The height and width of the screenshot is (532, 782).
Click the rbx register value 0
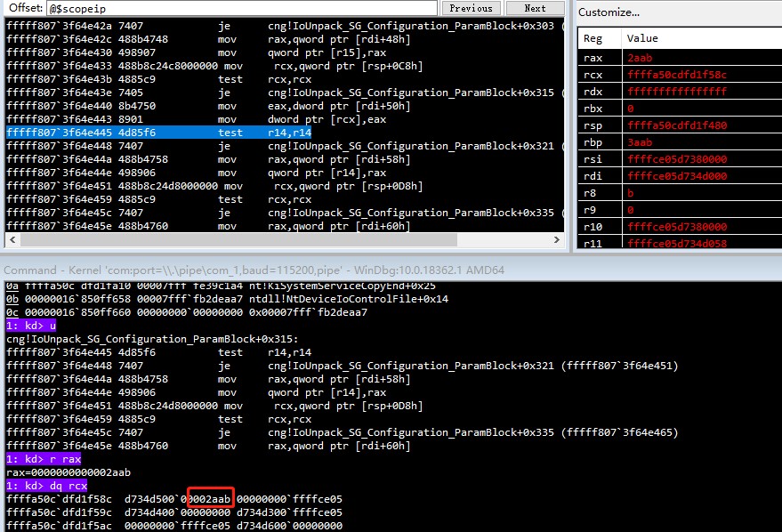[x=631, y=109]
